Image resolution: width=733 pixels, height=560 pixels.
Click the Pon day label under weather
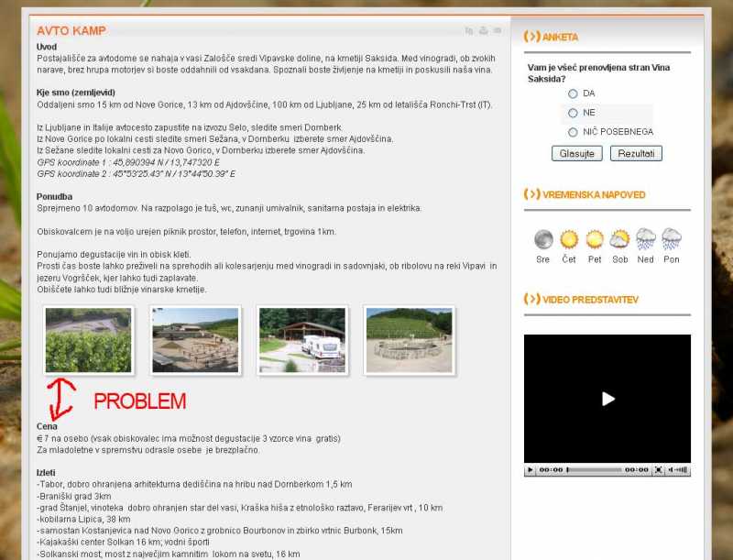pos(672,259)
